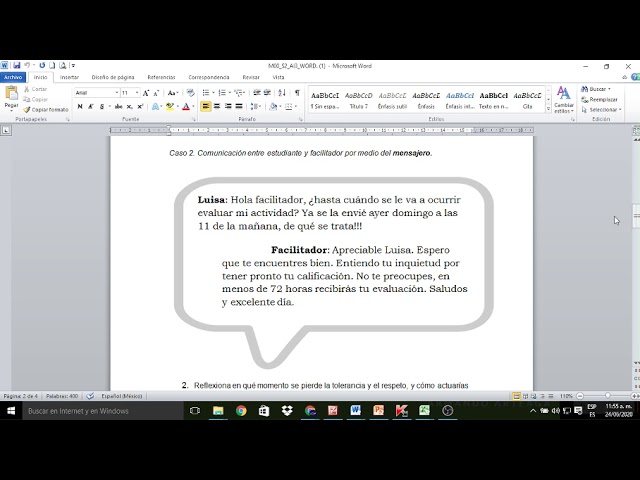Toggle italic (K) formatting
The width and height of the screenshot is (640, 480).
pos(91,107)
